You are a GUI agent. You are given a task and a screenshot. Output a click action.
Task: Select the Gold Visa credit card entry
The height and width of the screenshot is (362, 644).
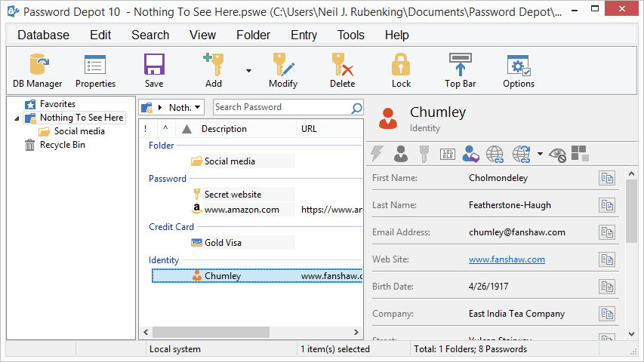click(223, 243)
